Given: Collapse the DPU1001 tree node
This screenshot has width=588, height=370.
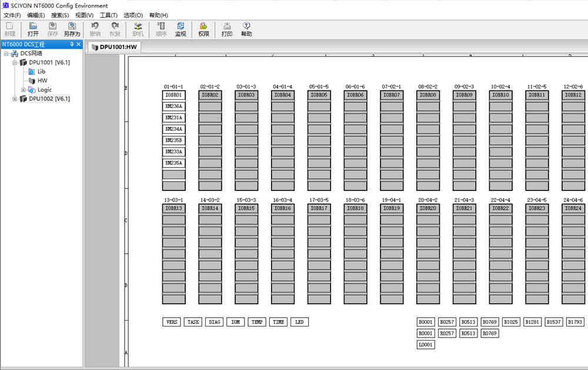Looking at the screenshot, I should coord(15,62).
